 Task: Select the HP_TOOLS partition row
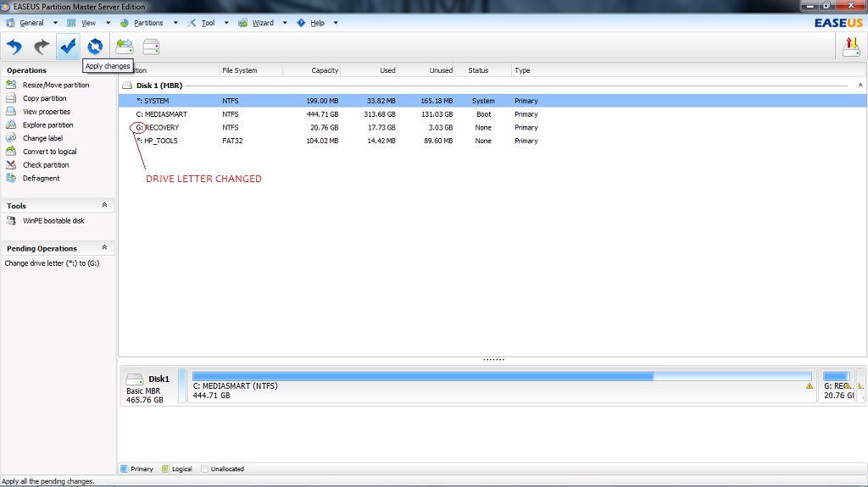click(x=492, y=141)
